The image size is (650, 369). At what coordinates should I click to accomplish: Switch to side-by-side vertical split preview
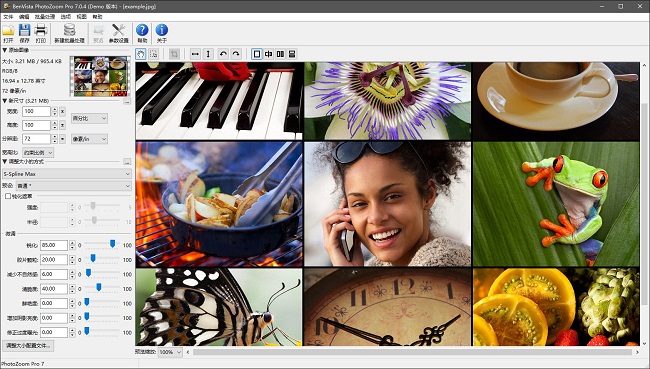click(x=281, y=54)
